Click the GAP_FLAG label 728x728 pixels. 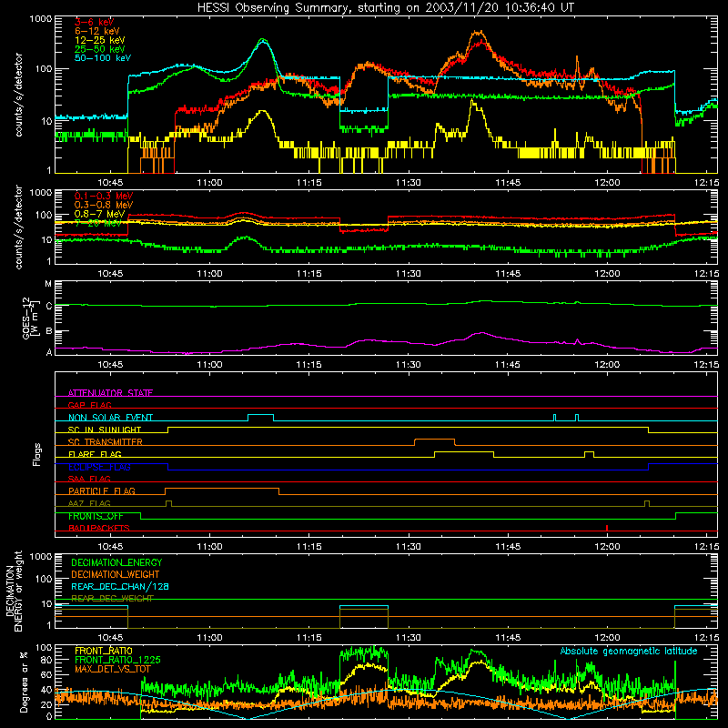pyautogui.click(x=89, y=405)
